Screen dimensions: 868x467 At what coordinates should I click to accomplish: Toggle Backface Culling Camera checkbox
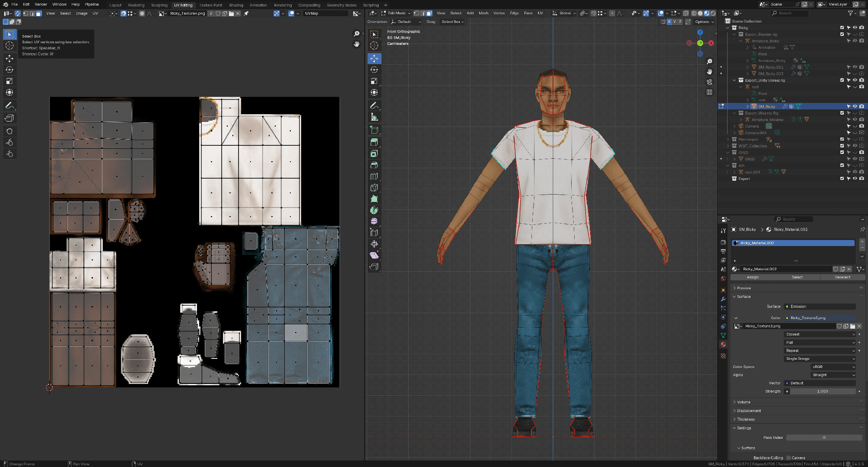[x=789, y=457]
